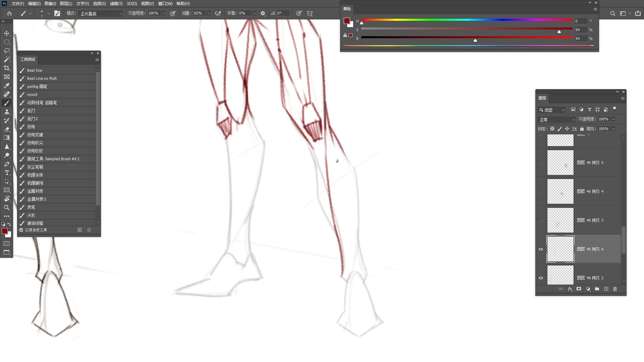This screenshot has height=362, width=644.
Task: Open layer fill 100% dropdown arrow
Action: click(613, 129)
